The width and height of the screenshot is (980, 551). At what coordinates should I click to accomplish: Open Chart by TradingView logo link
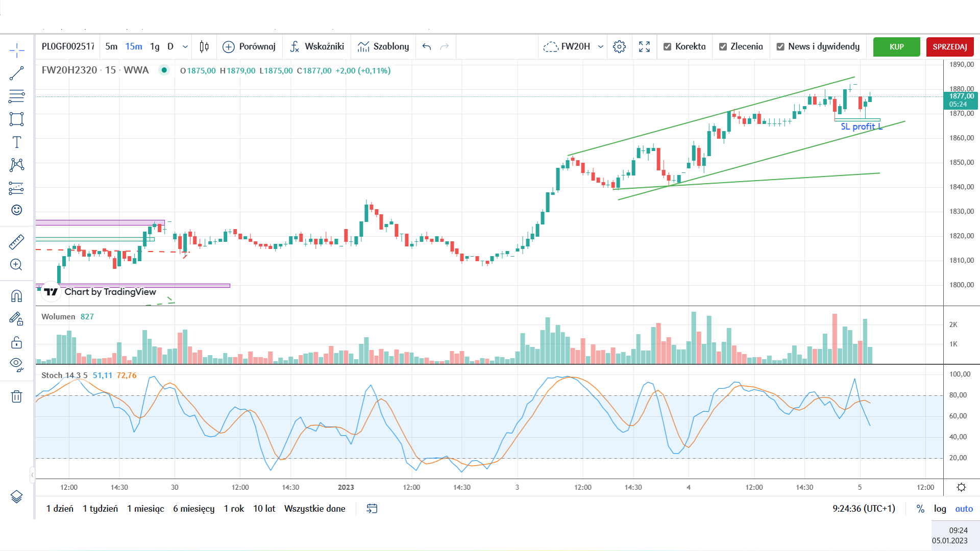coord(99,292)
